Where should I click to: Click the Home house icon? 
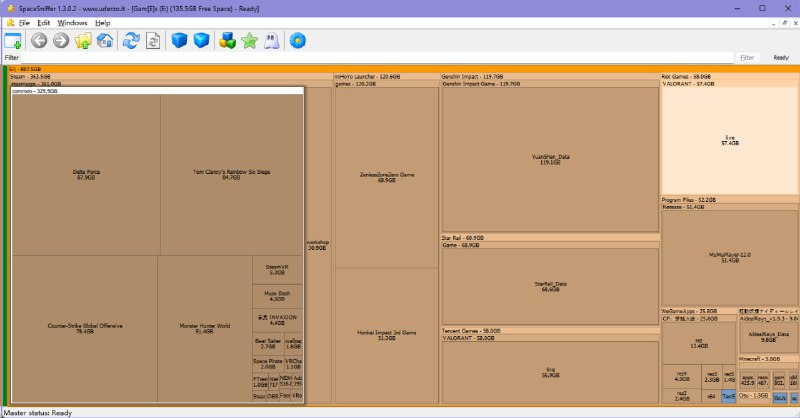click(x=105, y=41)
